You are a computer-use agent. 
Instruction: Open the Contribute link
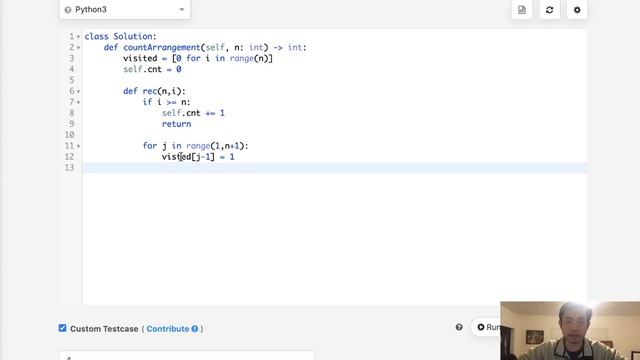point(168,329)
